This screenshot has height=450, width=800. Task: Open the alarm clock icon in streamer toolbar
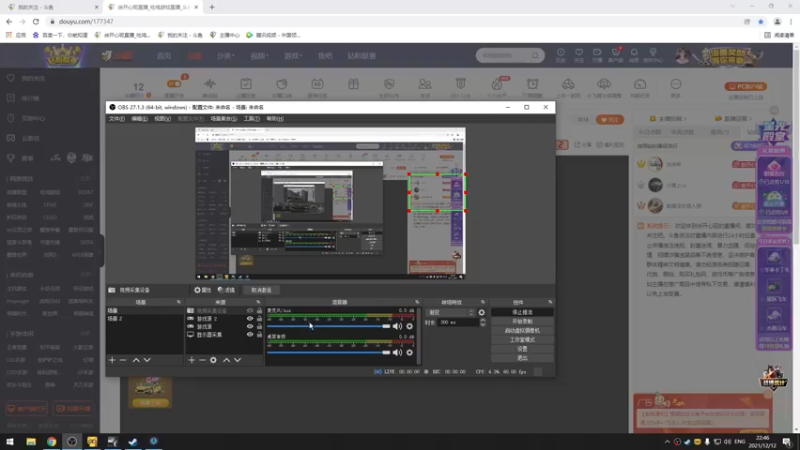532,84
